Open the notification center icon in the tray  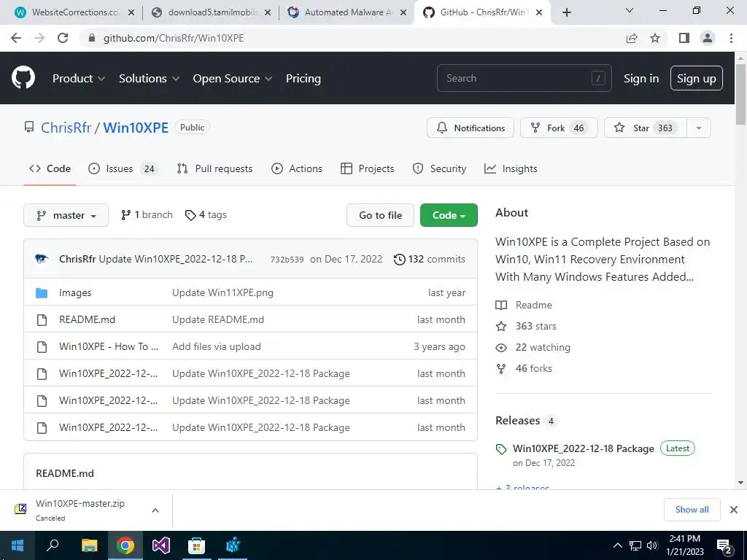point(724,546)
